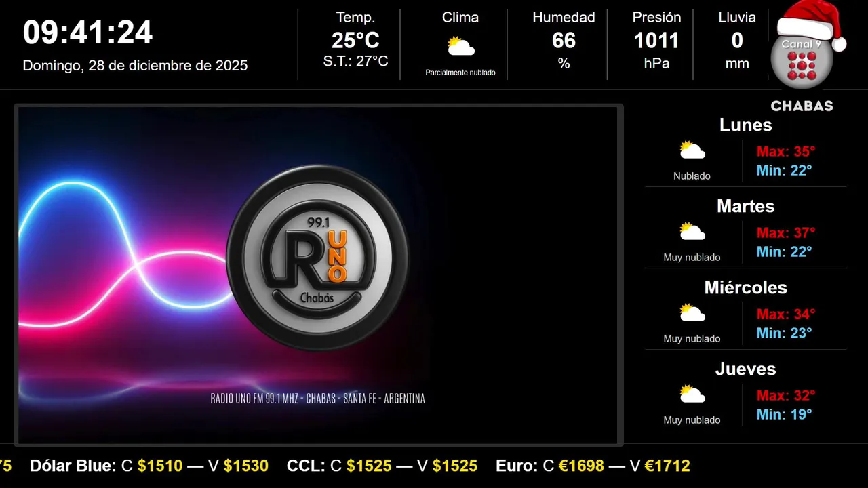Click the Dólar Blue ticker label

[73, 466]
